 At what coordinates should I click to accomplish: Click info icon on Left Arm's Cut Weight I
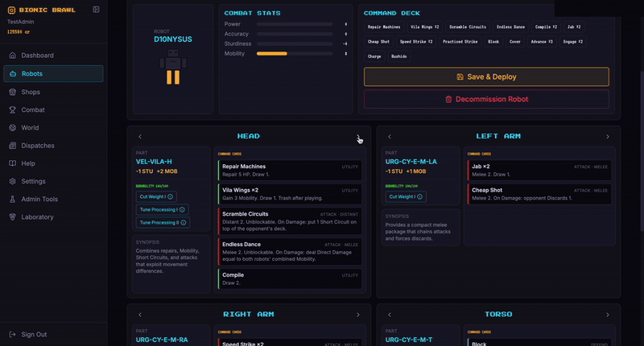(419, 196)
